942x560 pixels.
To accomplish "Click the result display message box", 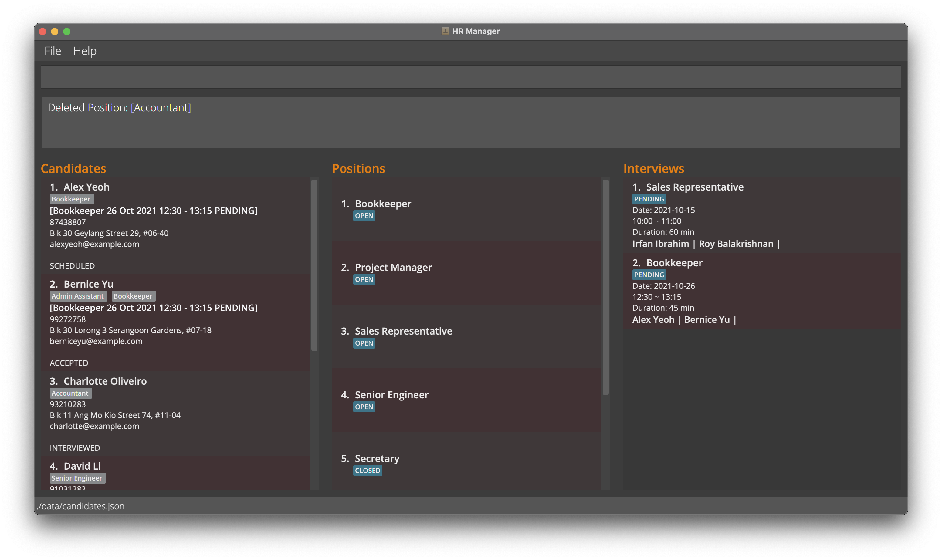I will [471, 122].
